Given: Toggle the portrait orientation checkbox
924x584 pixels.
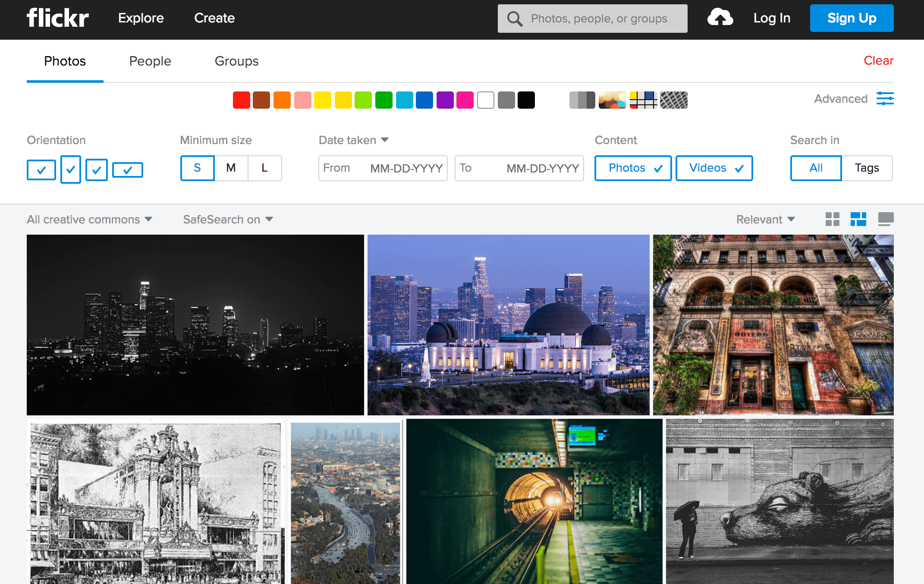Looking at the screenshot, I should tap(71, 170).
